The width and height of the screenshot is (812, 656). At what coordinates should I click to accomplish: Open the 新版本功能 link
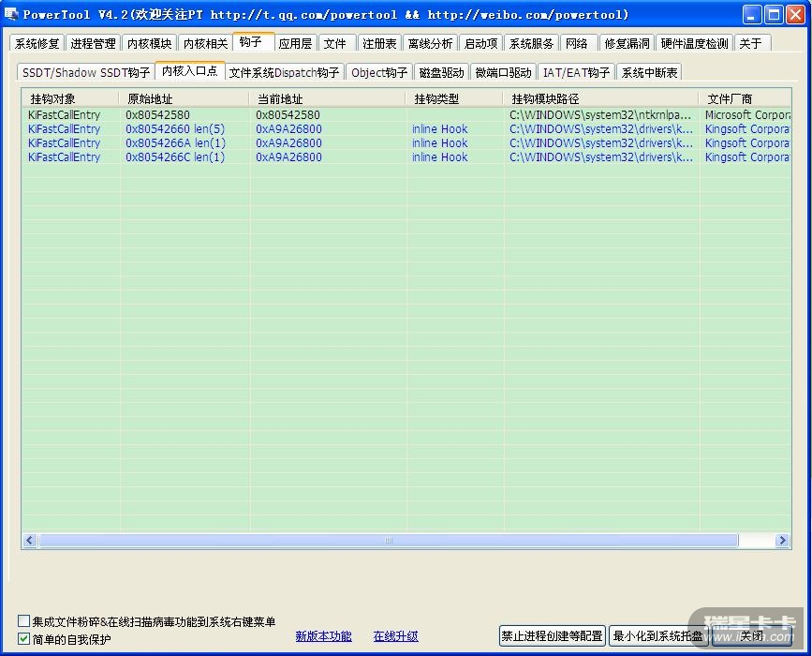click(x=323, y=636)
